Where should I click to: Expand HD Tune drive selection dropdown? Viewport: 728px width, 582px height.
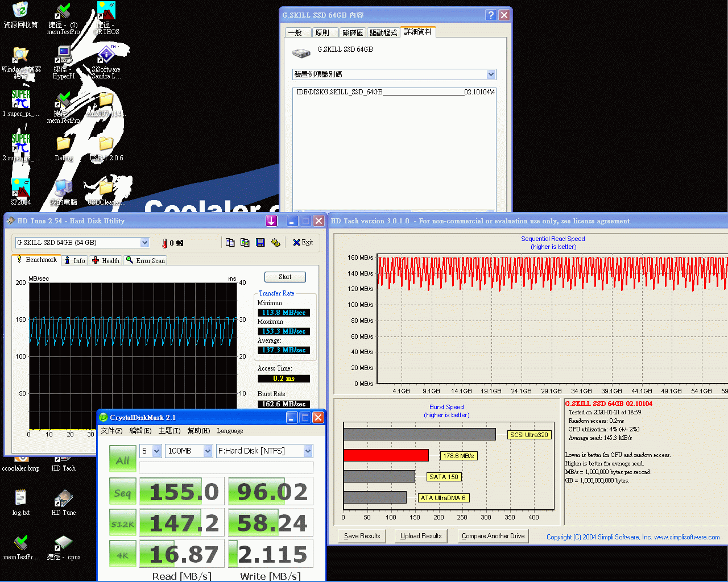[x=144, y=243]
